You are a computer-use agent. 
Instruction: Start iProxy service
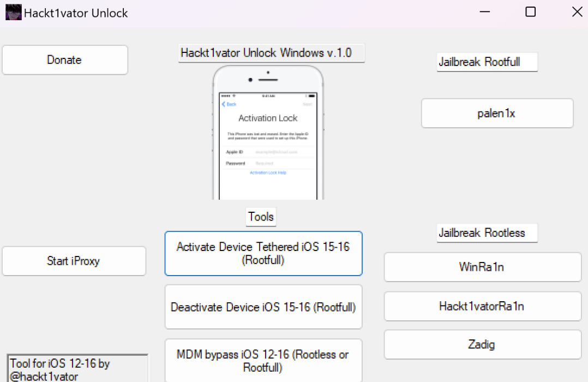tap(74, 261)
